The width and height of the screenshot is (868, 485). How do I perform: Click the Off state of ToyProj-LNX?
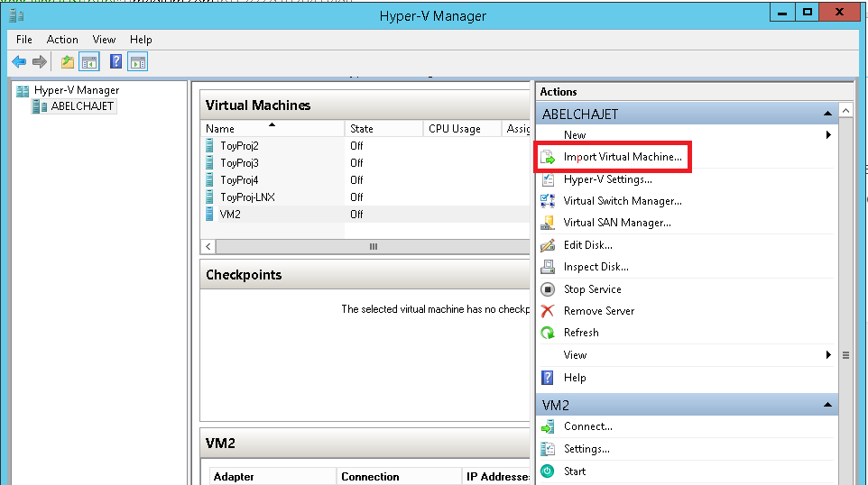[356, 197]
